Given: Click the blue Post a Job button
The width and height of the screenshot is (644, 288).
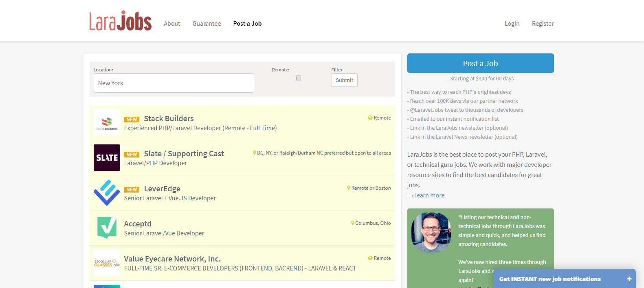Looking at the screenshot, I should point(481,63).
